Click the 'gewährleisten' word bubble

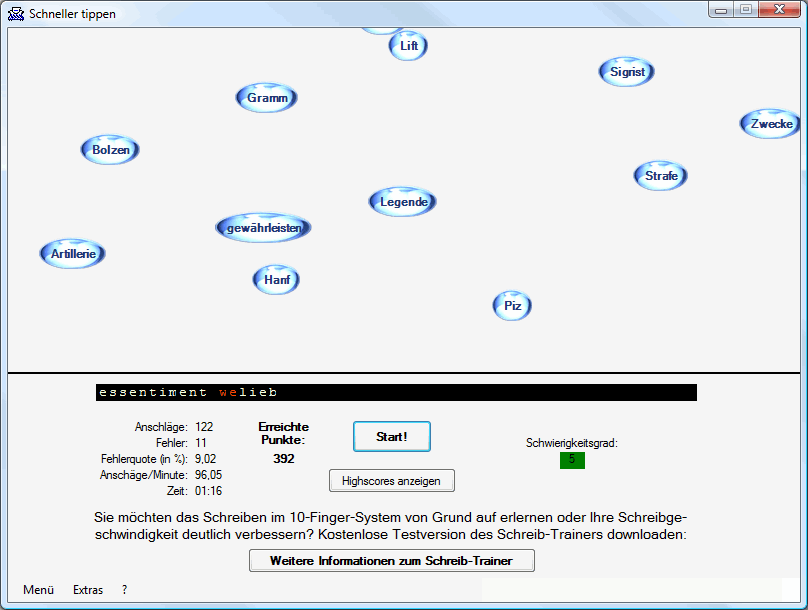[x=264, y=228]
